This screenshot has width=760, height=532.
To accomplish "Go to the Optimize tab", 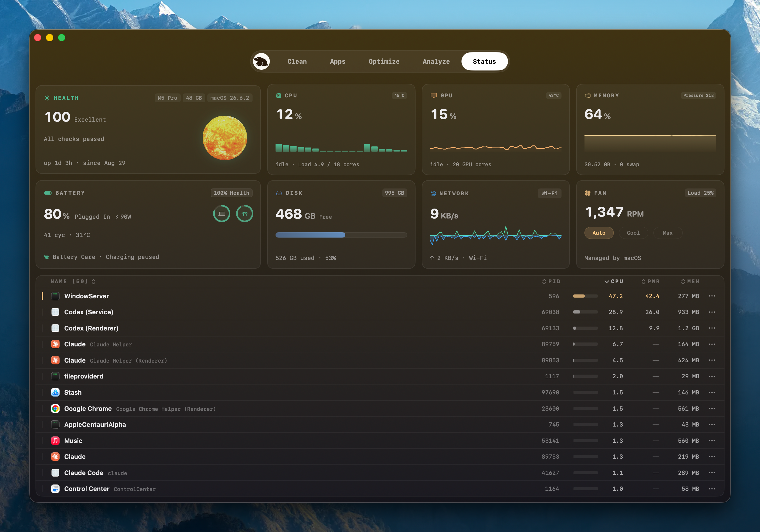I will 384,62.
